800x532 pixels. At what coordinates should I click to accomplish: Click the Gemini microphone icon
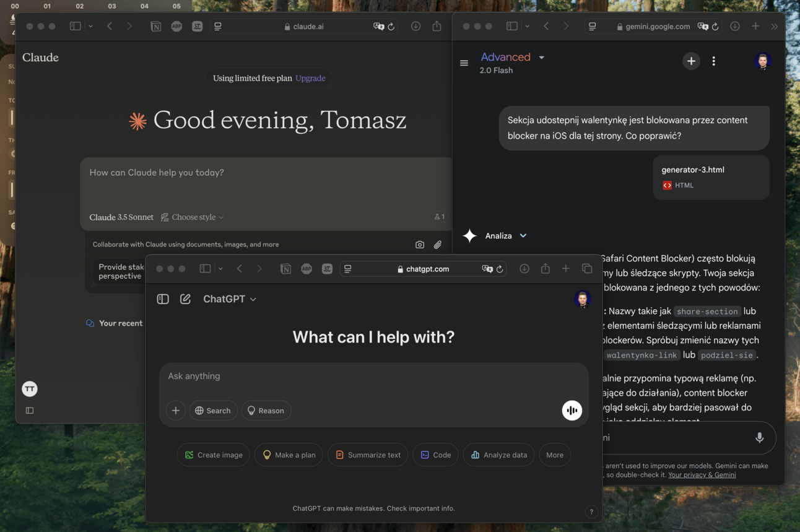coord(759,438)
